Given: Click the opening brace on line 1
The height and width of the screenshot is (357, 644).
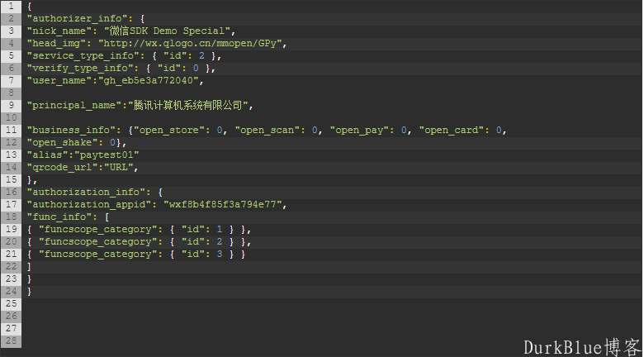Looking at the screenshot, I should click(29, 6).
